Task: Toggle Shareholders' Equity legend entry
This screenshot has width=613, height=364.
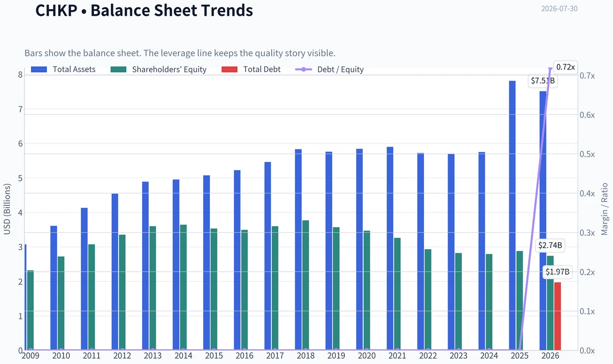Action: [158, 69]
